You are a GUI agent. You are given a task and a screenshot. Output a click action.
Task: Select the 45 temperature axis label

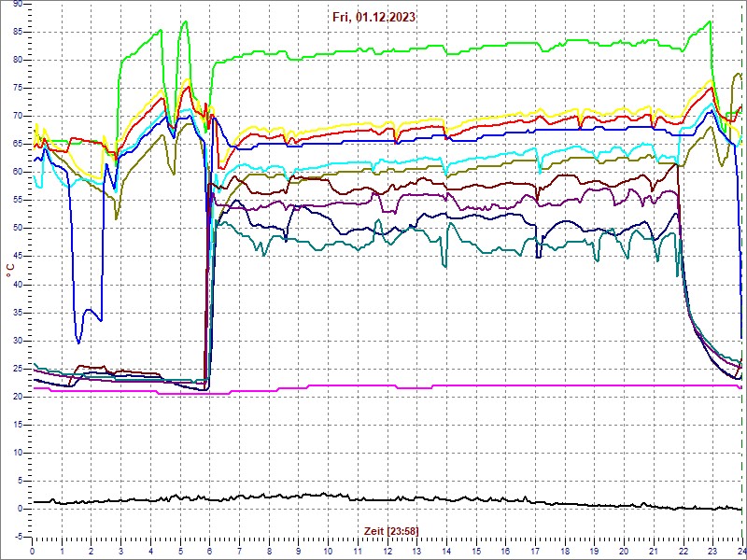tap(17, 257)
